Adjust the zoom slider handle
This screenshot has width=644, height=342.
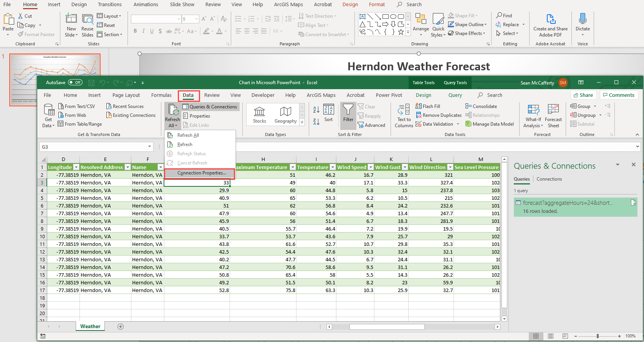pyautogui.click(x=598, y=336)
